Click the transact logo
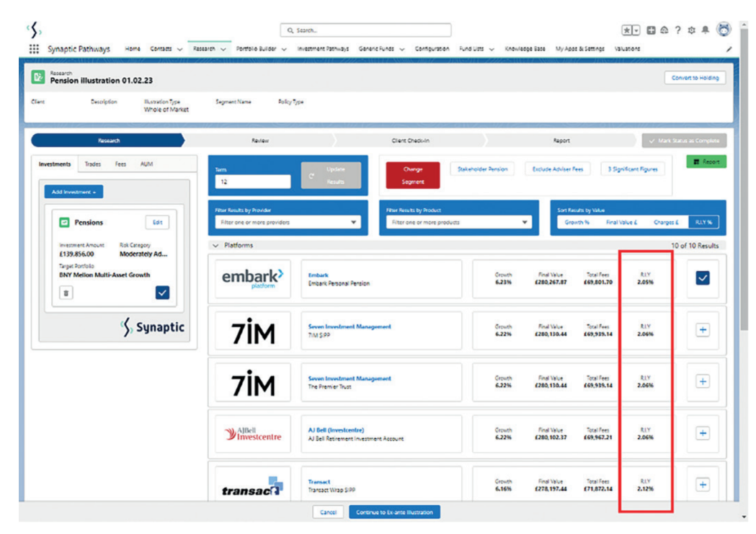The width and height of the screenshot is (756, 534). click(253, 486)
